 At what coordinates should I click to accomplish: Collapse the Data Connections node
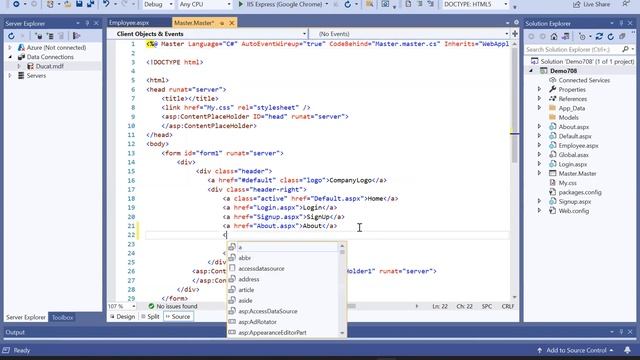pyautogui.click(x=10, y=57)
